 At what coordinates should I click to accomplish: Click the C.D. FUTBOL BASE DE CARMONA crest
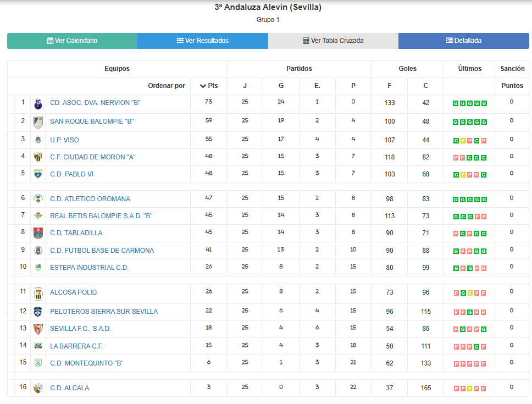38,251
